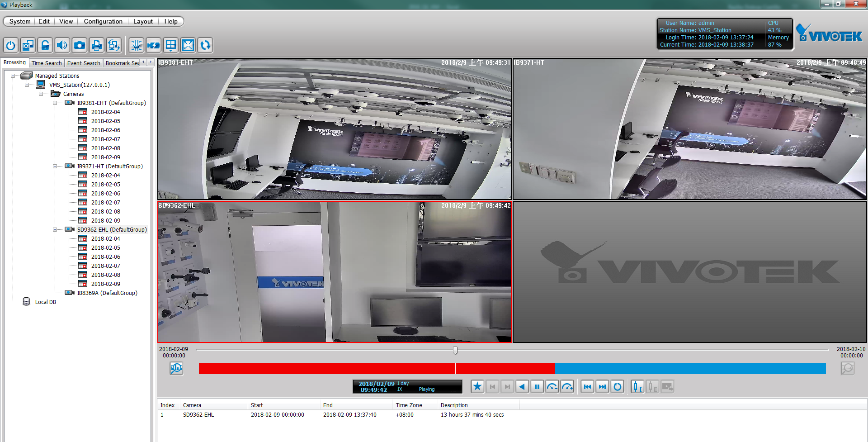The height and width of the screenshot is (442, 868).
Task: Click the full screen expand icon
Action: tap(188, 45)
